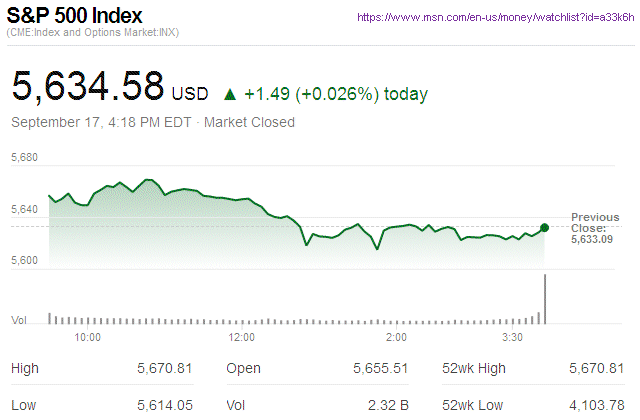Click the 5,634.58 current price

pos(87,86)
